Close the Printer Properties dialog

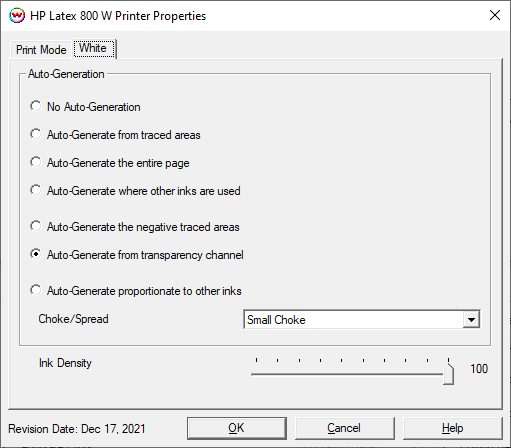495,15
